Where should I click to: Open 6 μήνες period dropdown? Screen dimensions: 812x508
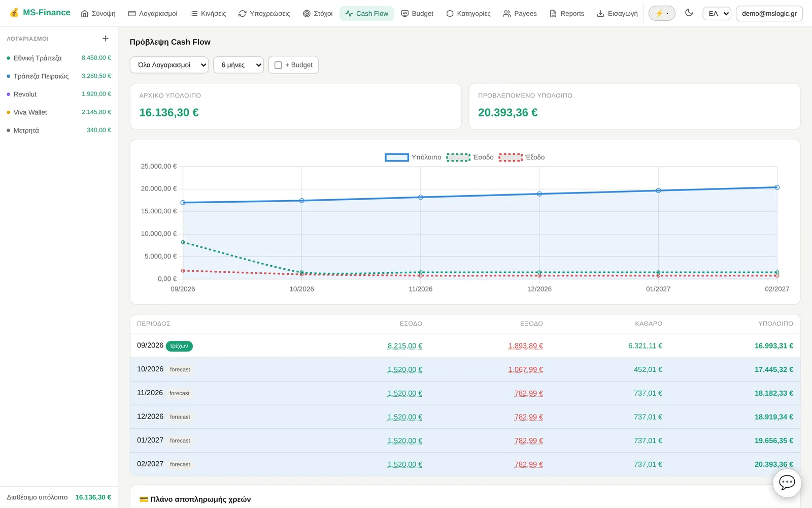tap(239, 65)
